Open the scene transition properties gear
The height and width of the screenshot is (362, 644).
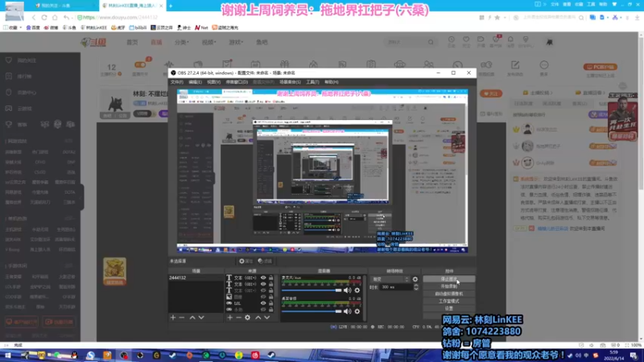point(415,279)
